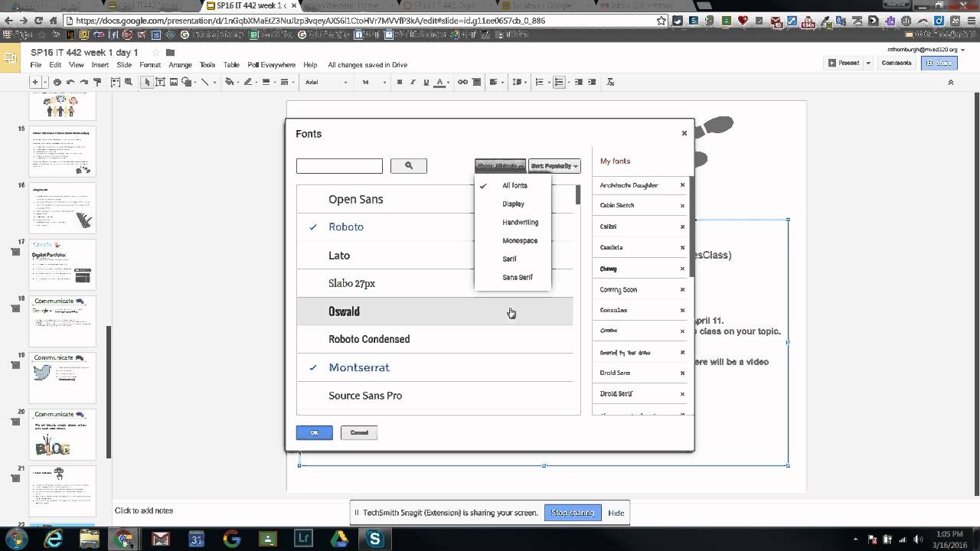
Task: Open the text color dropdown arrow
Action: tap(449, 82)
